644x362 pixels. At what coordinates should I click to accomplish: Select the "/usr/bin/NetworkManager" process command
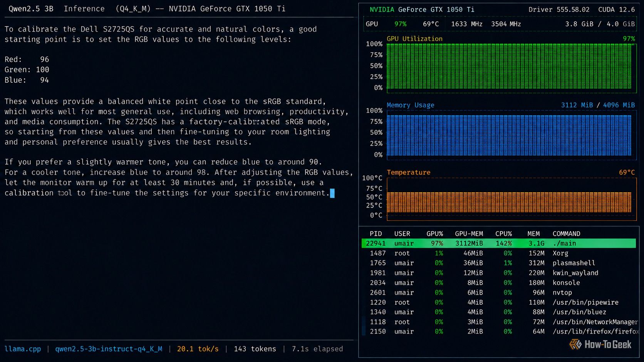595,322
